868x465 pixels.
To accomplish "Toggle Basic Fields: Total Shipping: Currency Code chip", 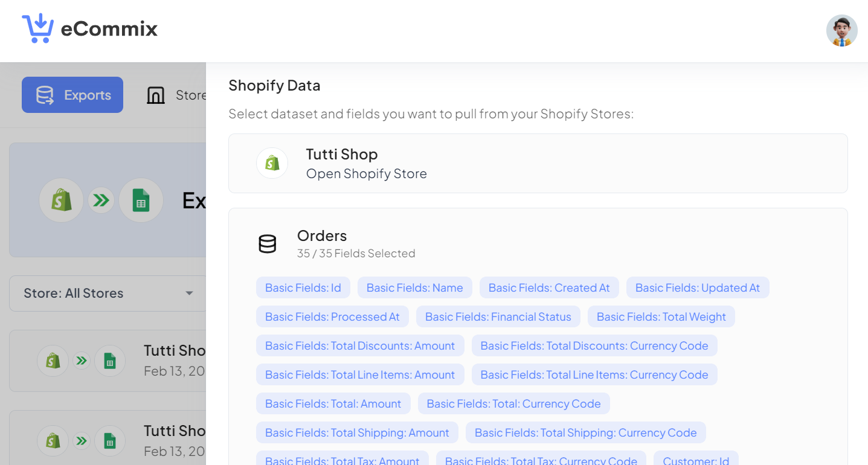I will 585,433.
